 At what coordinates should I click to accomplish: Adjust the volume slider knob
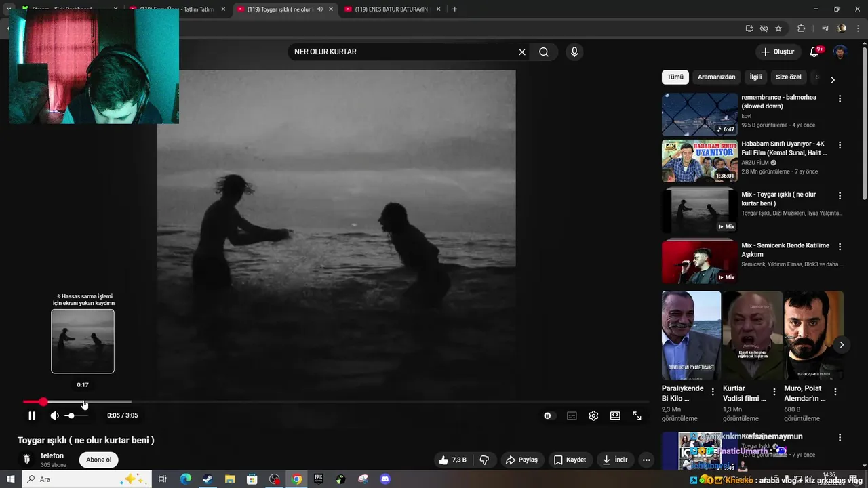pos(71,415)
